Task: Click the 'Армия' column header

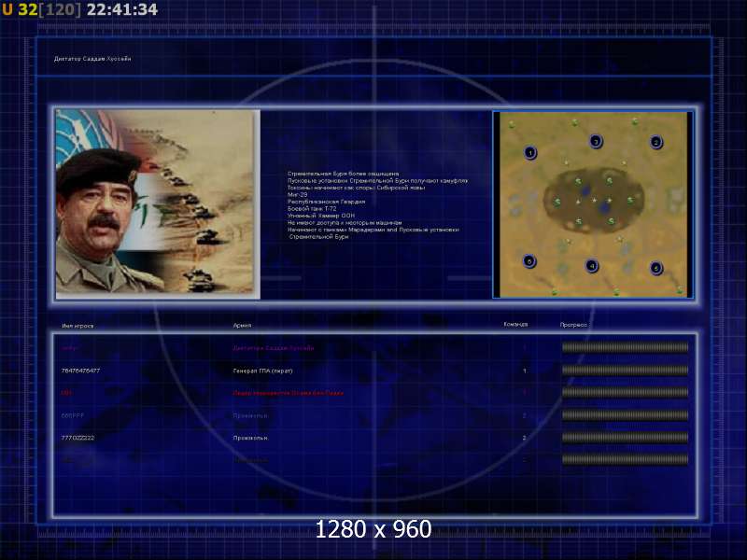Action: coord(242,325)
